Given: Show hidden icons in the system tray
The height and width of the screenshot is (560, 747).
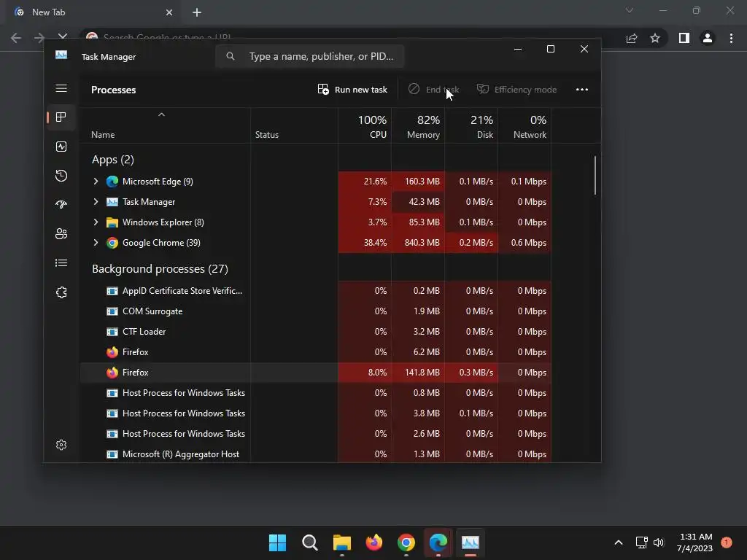Looking at the screenshot, I should pos(619,542).
